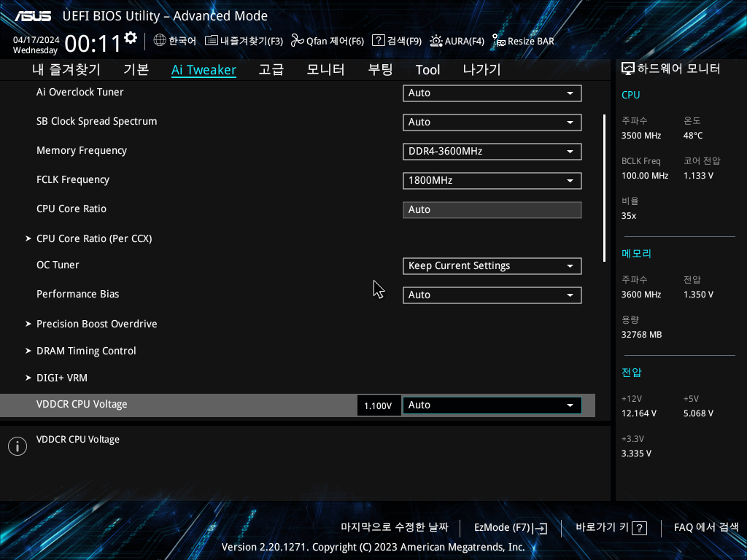Click the 한국어 language button
747x560 pixels.
coord(175,41)
